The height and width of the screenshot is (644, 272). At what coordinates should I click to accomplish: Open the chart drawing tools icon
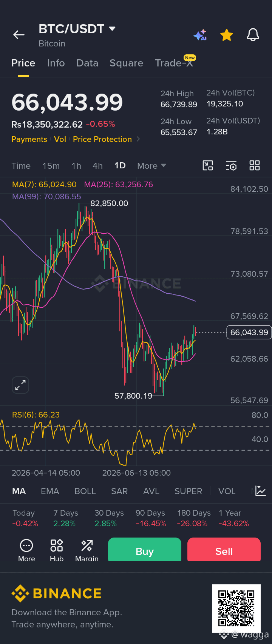(208, 165)
